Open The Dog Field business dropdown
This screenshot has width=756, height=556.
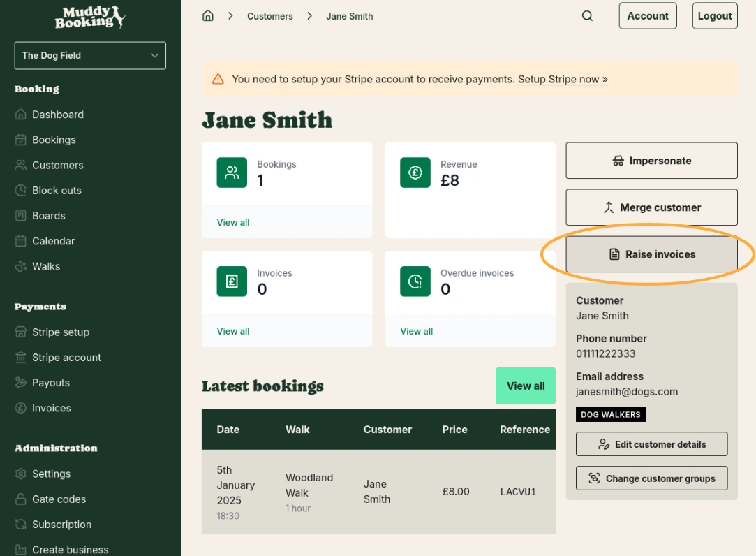[x=89, y=55]
